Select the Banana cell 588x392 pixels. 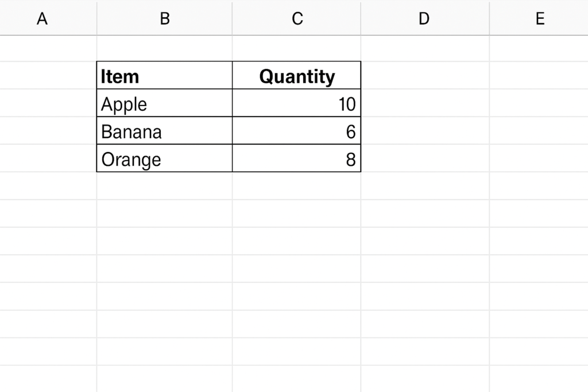[164, 131]
